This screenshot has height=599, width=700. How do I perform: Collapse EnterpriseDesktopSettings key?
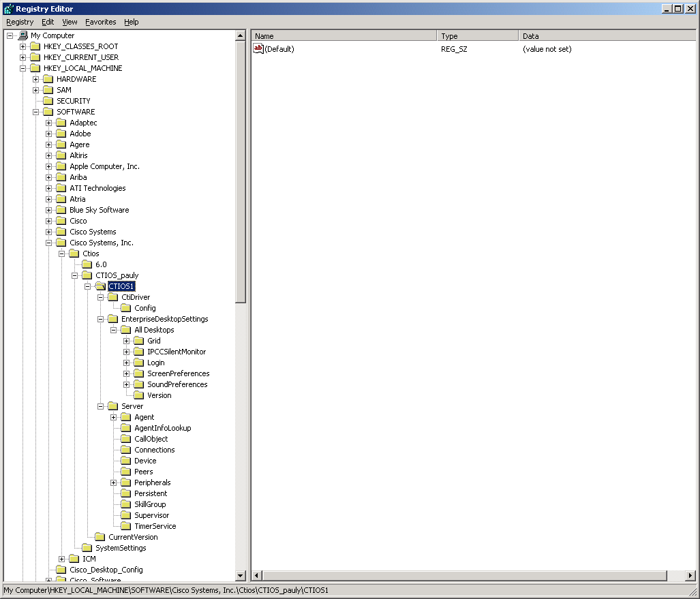[x=100, y=319]
